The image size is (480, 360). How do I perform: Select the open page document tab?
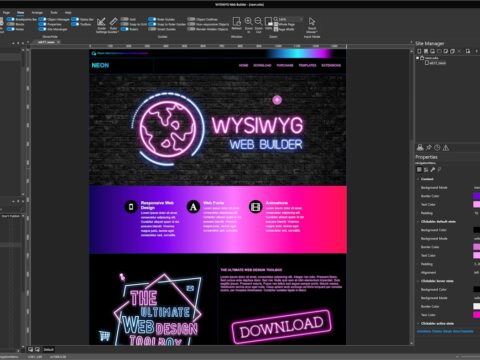46,42
